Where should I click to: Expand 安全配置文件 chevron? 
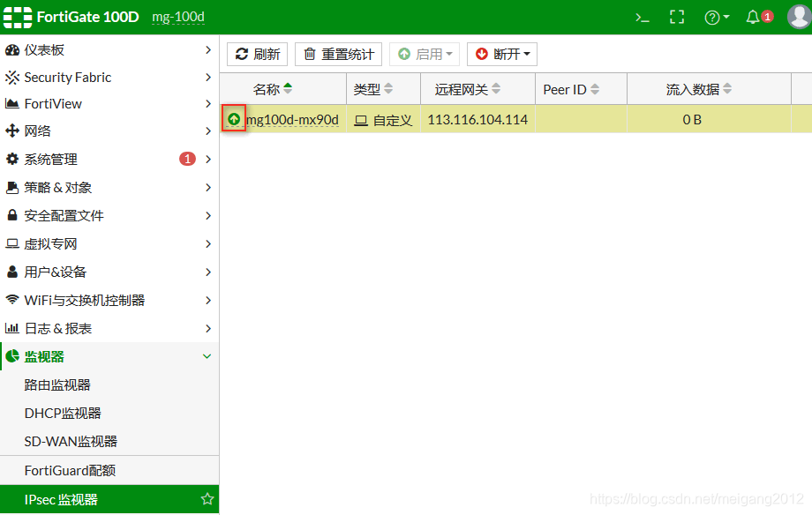tap(207, 215)
